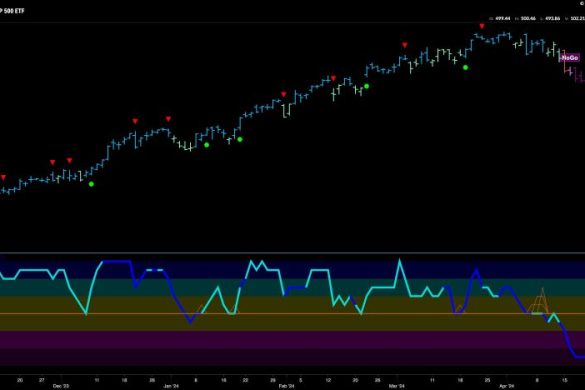The image size is (585, 390).
Task: Click the open price value in header
Action: coord(503,18)
